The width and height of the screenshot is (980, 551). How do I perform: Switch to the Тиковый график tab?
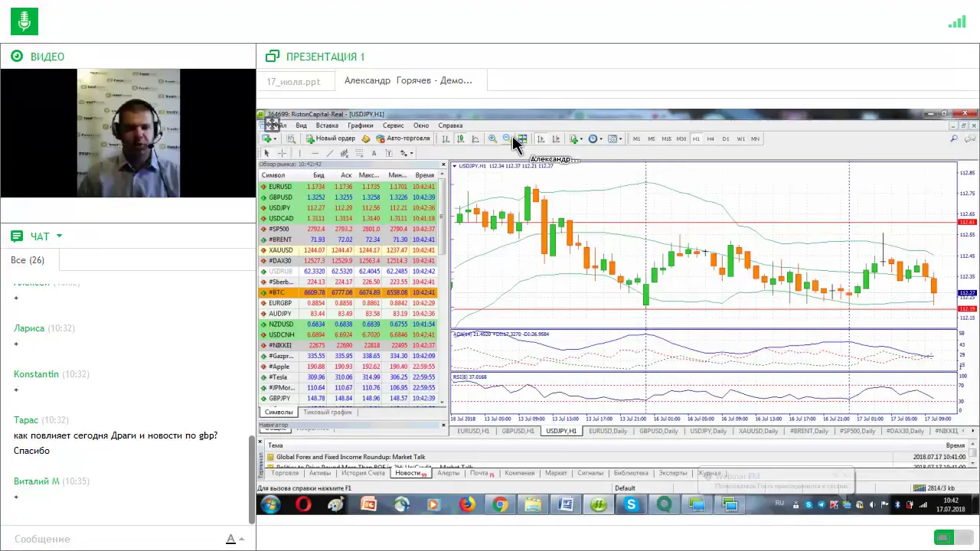(328, 412)
